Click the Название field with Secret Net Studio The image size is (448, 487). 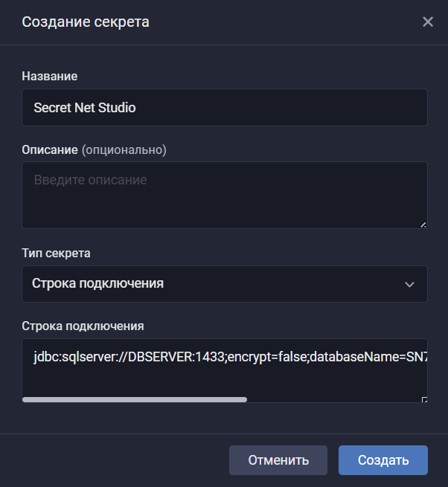coord(225,108)
